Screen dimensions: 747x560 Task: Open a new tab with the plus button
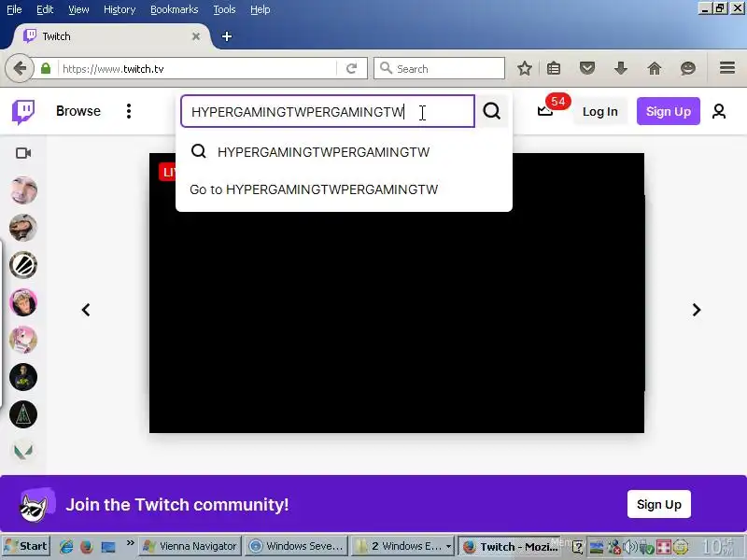(x=227, y=36)
